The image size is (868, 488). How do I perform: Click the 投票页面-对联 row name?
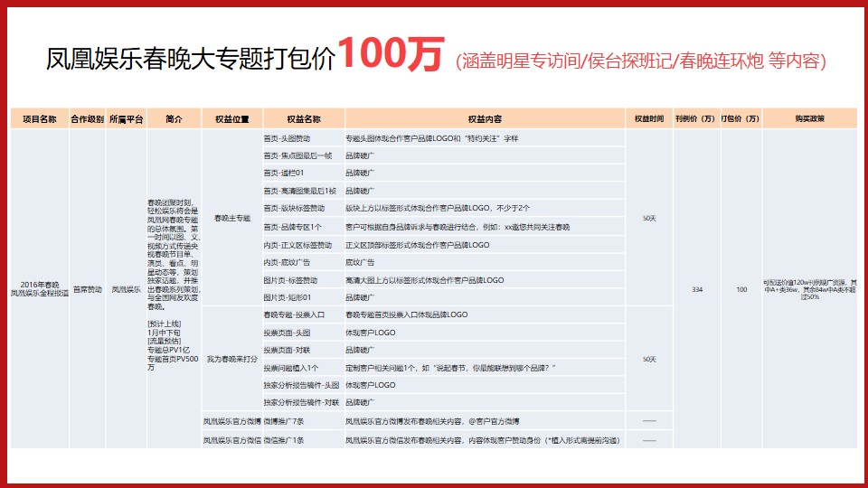(x=287, y=350)
